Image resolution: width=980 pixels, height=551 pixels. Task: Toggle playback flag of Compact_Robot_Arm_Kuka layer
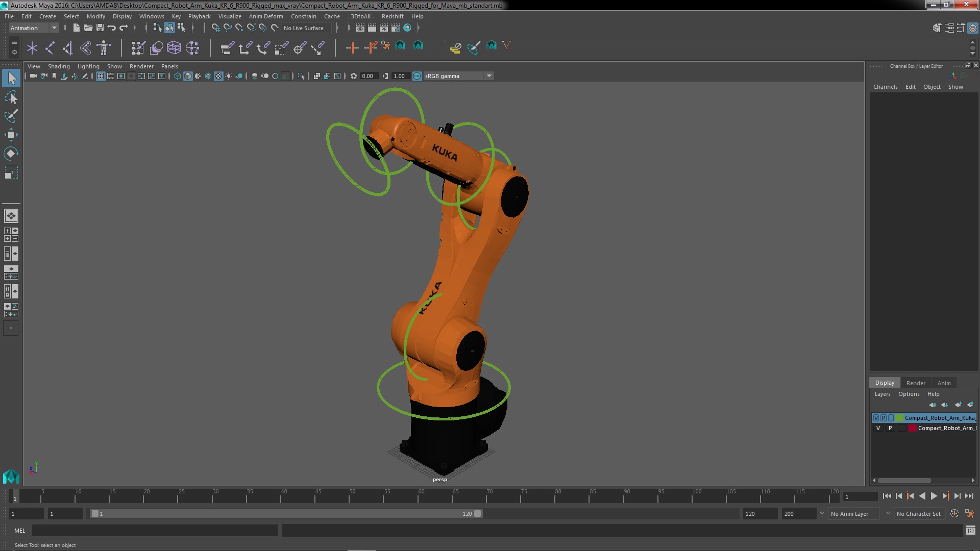884,418
